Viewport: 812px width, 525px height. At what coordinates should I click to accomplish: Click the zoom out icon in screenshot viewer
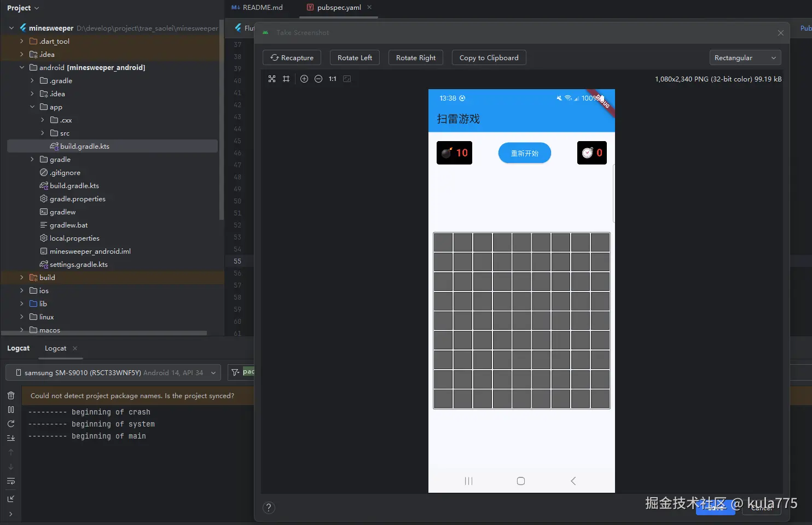(x=318, y=79)
